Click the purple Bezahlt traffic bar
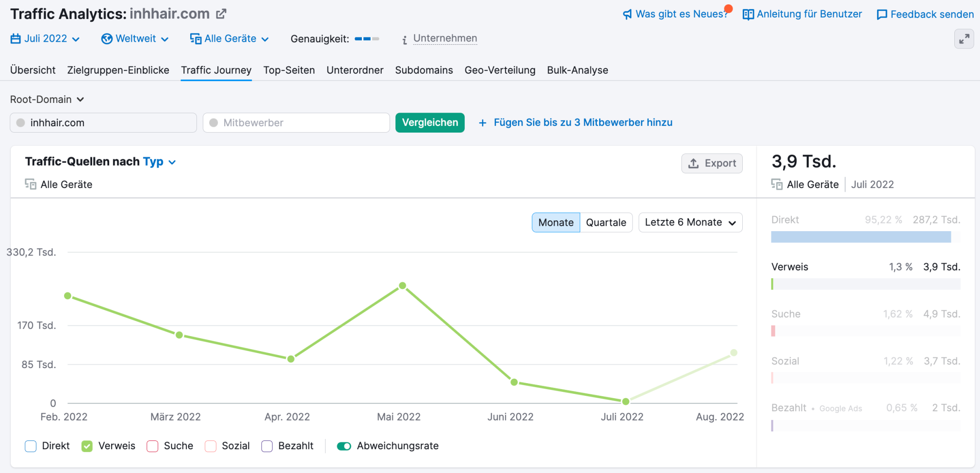 pos(772,425)
